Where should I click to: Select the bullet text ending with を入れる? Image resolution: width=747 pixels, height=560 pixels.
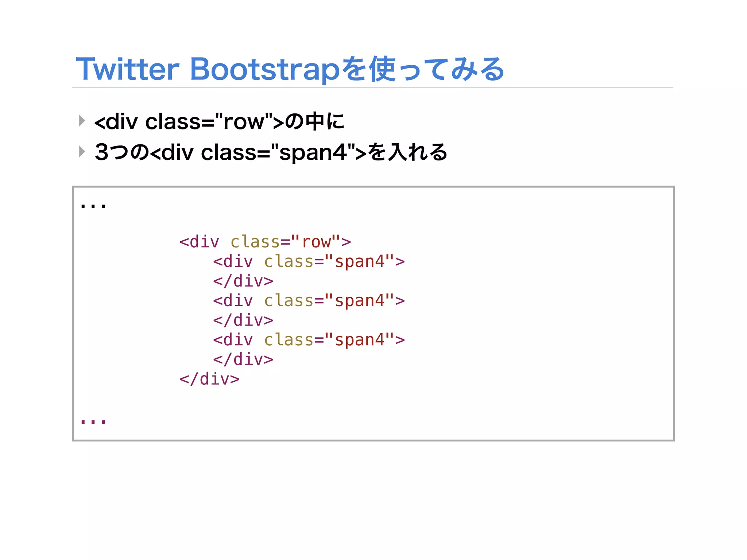[x=271, y=152]
